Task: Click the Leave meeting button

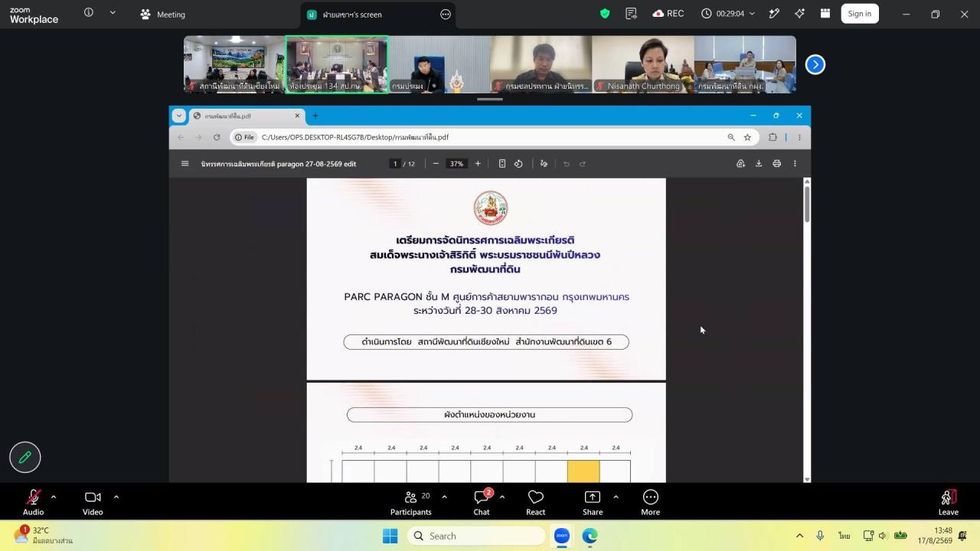Action: pyautogui.click(x=949, y=502)
